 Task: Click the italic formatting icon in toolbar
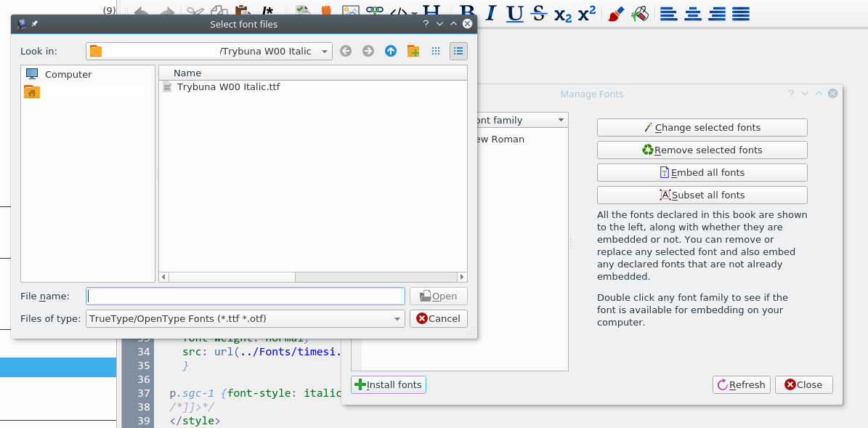click(491, 13)
